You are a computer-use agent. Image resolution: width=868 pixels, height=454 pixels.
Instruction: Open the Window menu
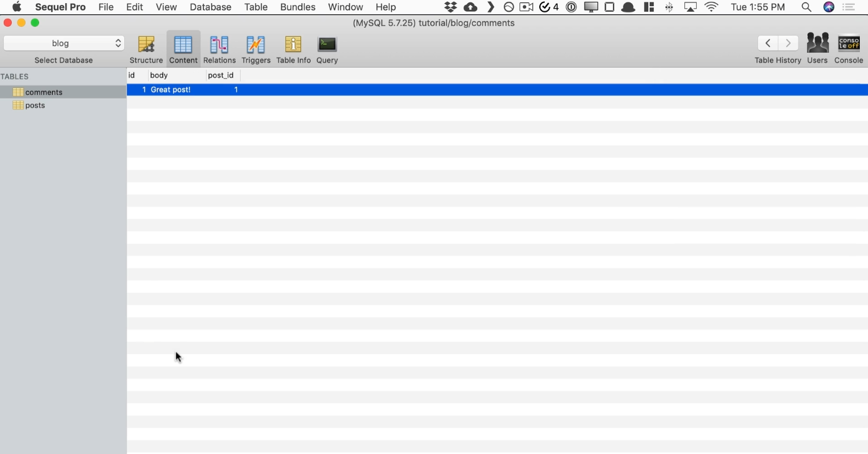(x=346, y=7)
